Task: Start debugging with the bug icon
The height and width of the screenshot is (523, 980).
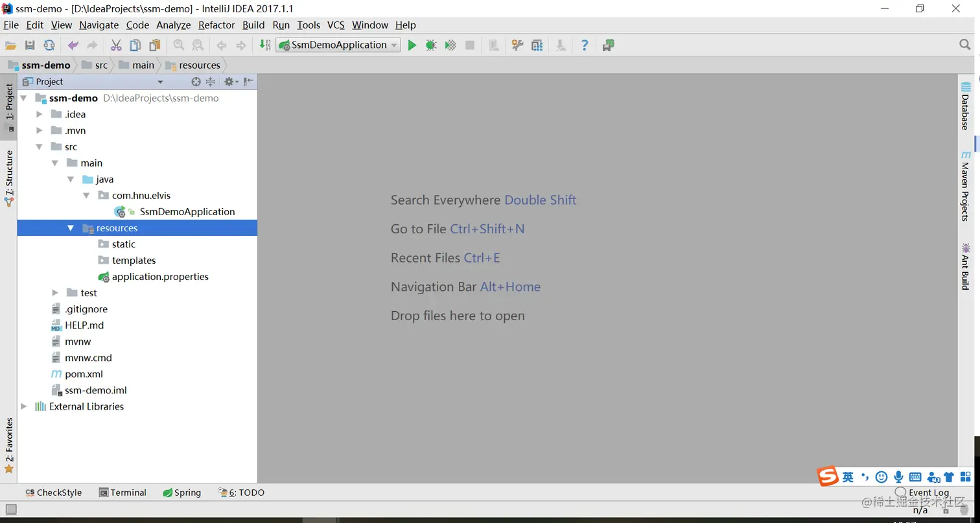Action: [x=431, y=45]
